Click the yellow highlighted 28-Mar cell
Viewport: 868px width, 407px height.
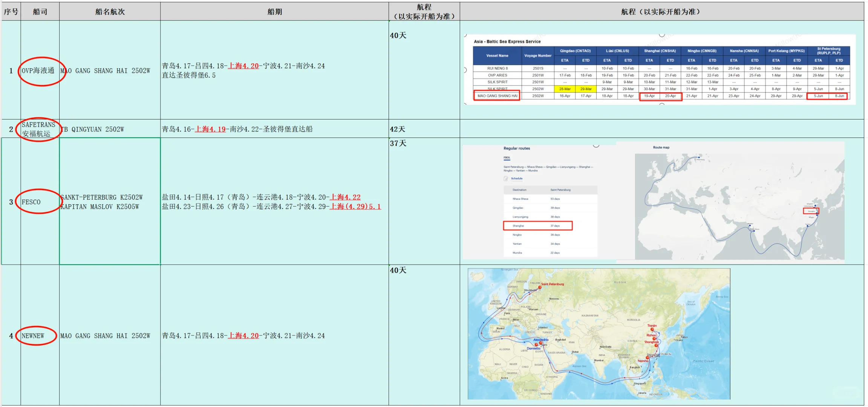coord(565,89)
